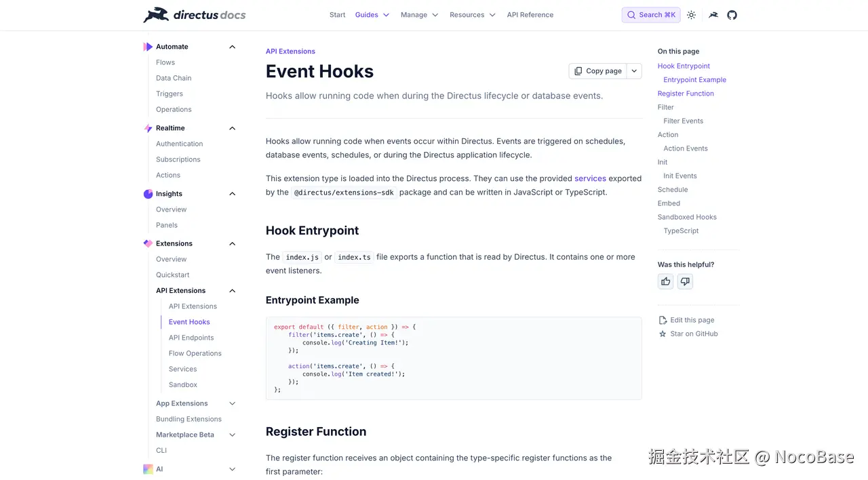Click the AI section icon
The width and height of the screenshot is (868, 480).
pos(148,469)
